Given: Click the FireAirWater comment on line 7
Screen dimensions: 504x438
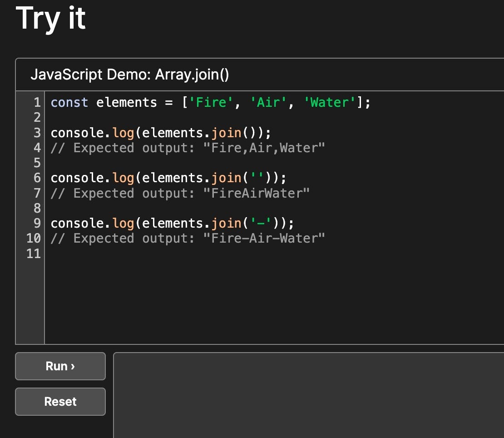Looking at the screenshot, I should pos(180,193).
